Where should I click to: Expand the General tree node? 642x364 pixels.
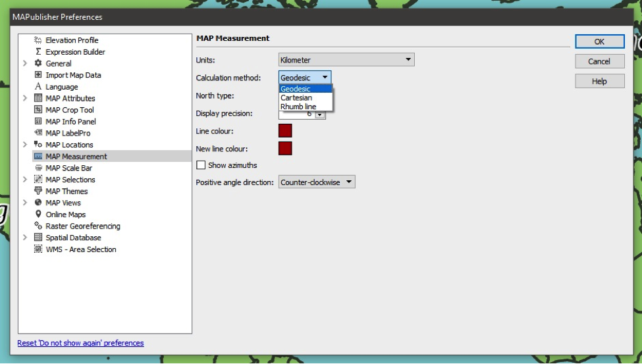pos(25,63)
